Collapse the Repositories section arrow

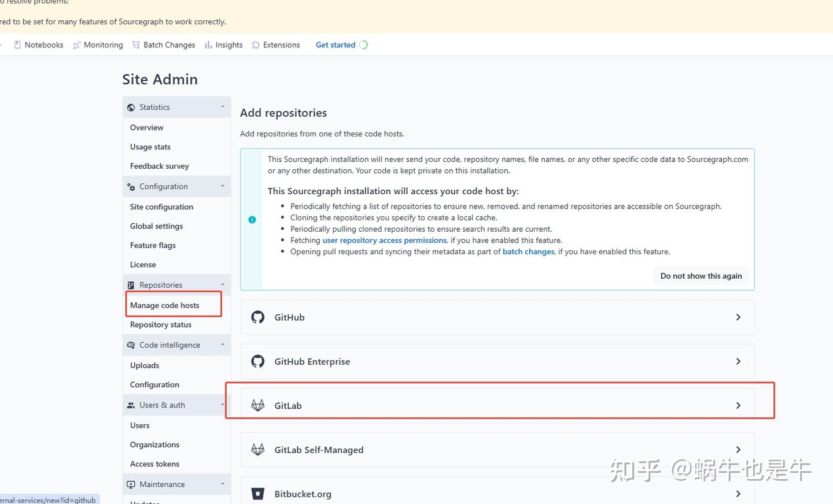point(223,284)
